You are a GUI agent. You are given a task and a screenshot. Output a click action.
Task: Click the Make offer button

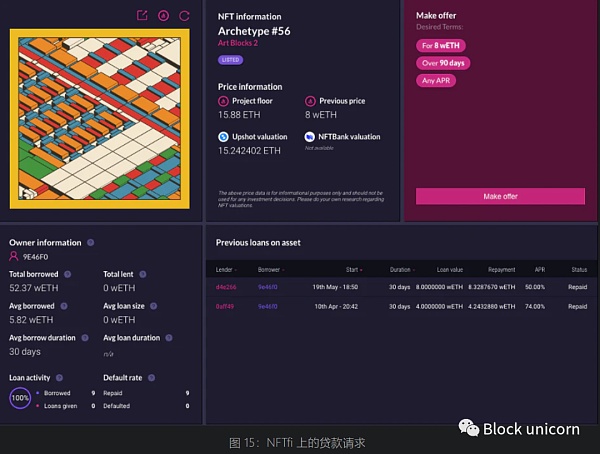pos(500,196)
